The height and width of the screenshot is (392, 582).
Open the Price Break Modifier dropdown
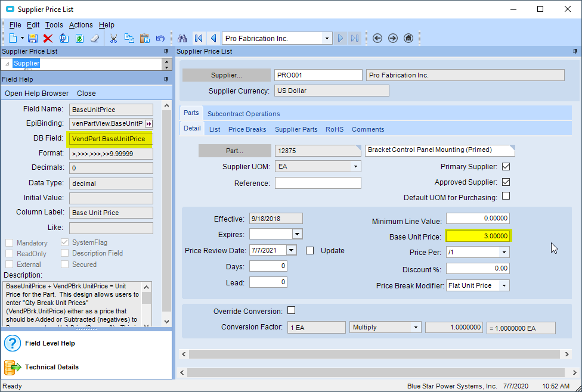[x=504, y=285]
